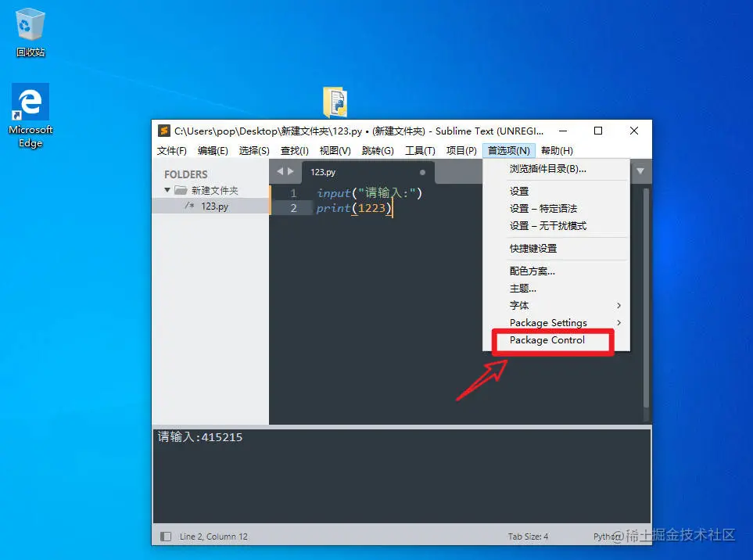Open 快捷键设置 entry
This screenshot has width=753, height=560.
pyautogui.click(x=557, y=248)
